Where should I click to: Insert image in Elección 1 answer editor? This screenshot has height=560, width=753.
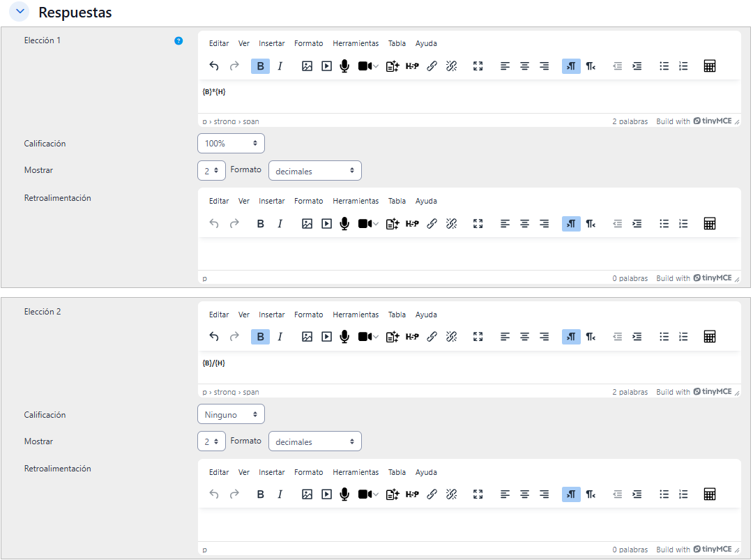307,66
